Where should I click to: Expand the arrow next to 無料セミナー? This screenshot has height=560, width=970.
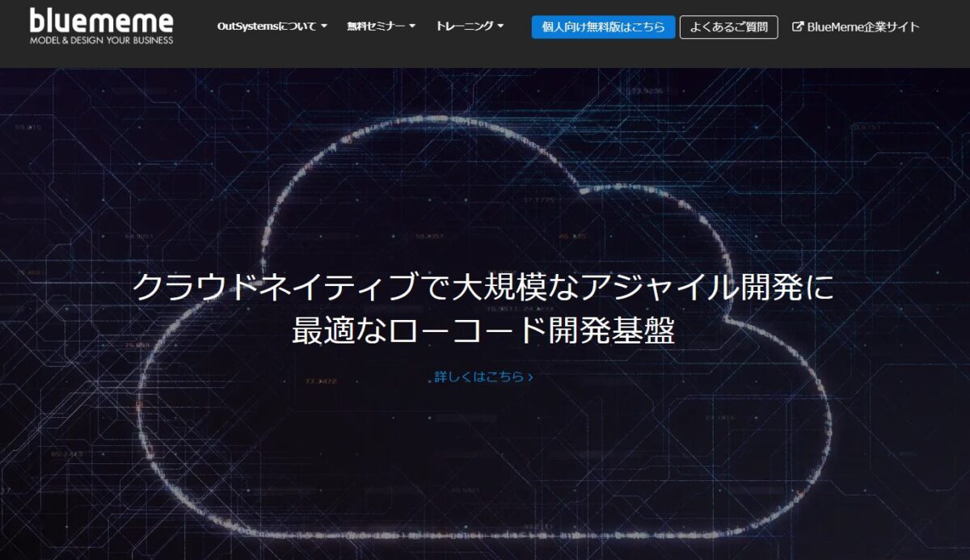(x=412, y=26)
